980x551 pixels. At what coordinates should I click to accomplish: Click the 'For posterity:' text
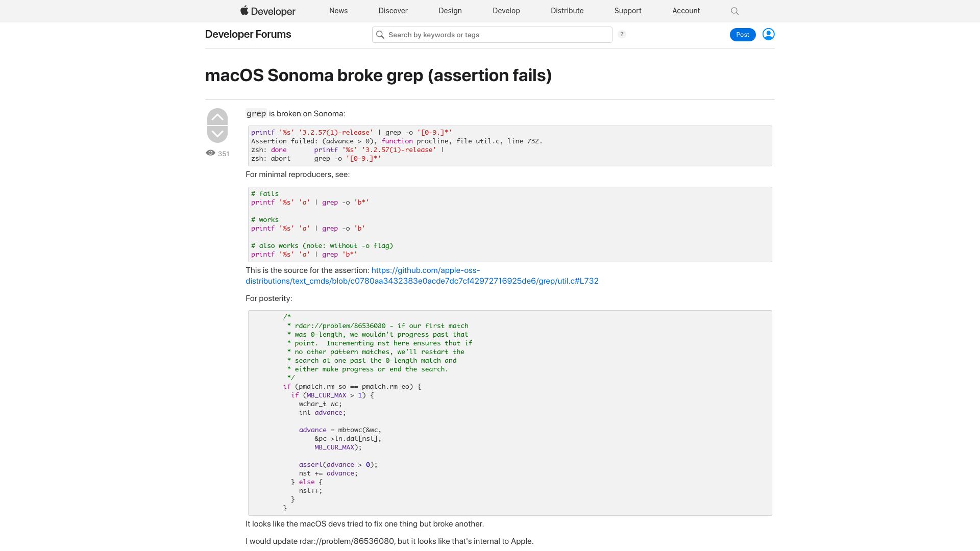tap(269, 298)
